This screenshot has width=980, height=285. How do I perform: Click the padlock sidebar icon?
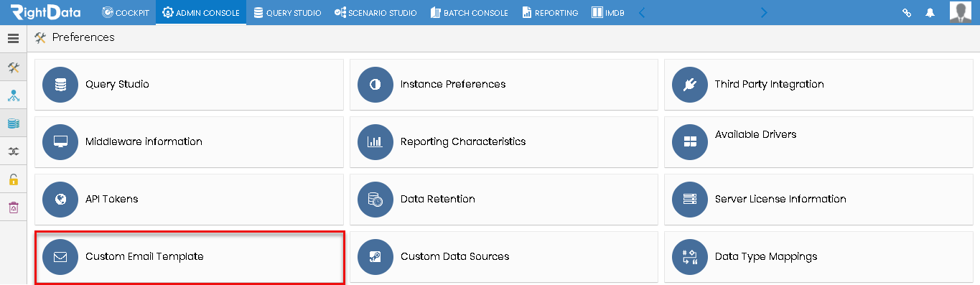tap(13, 179)
